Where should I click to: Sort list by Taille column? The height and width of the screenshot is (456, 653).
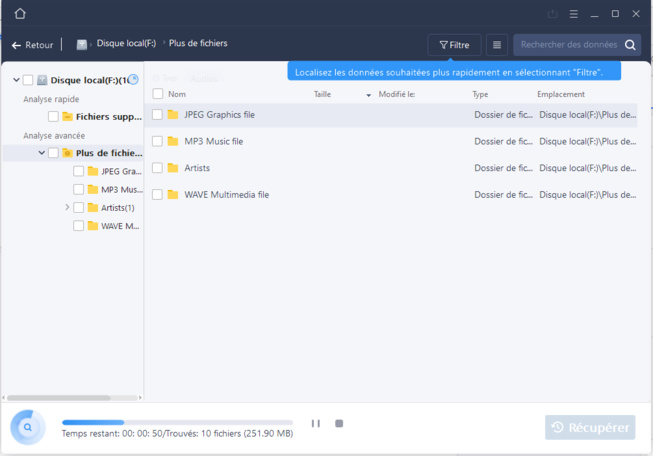323,94
